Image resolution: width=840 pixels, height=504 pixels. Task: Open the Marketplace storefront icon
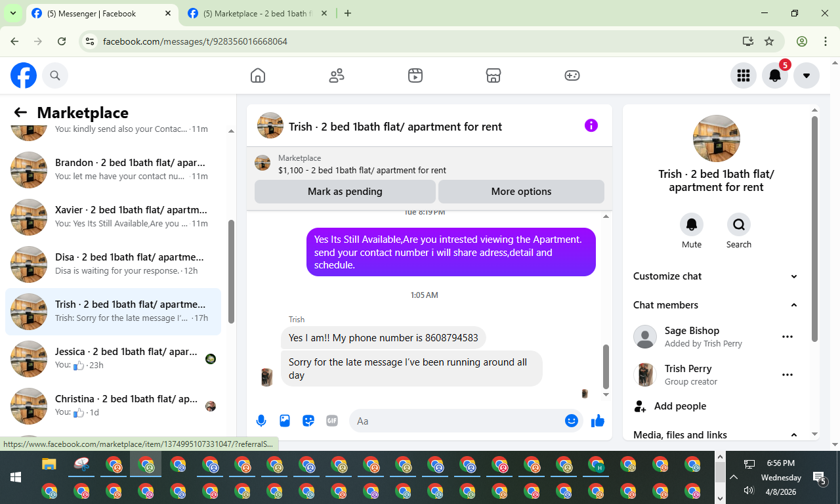pos(493,75)
